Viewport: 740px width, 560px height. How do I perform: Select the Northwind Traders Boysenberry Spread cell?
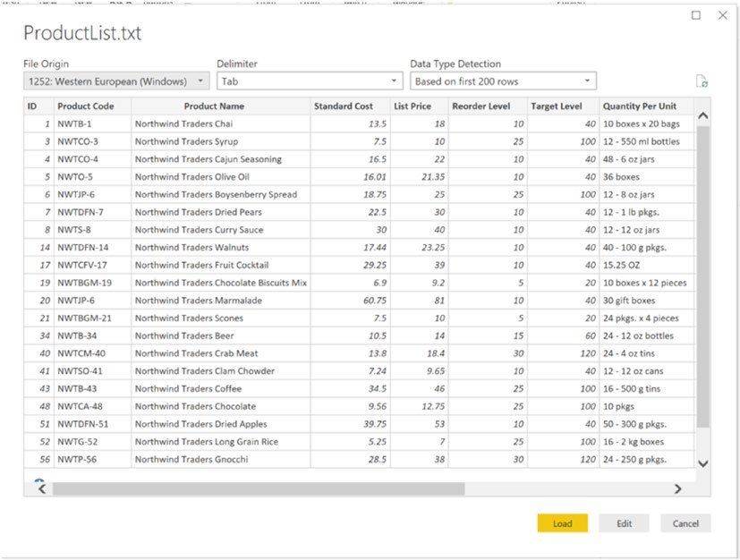coord(221,194)
